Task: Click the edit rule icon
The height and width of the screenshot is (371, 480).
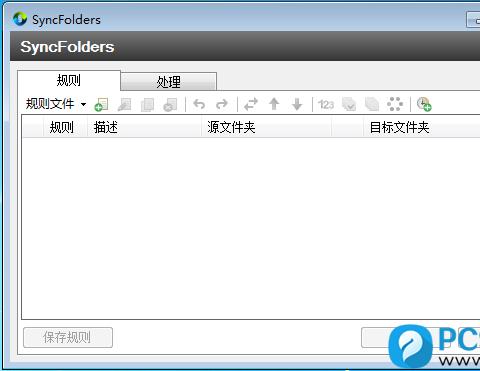Action: coord(124,104)
